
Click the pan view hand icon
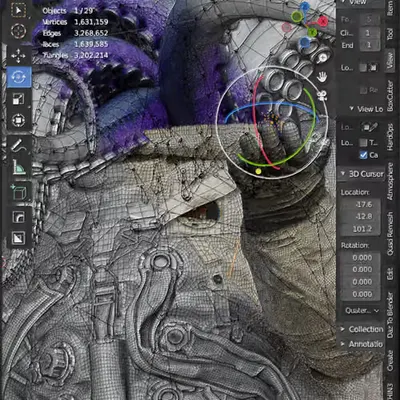pos(322,77)
